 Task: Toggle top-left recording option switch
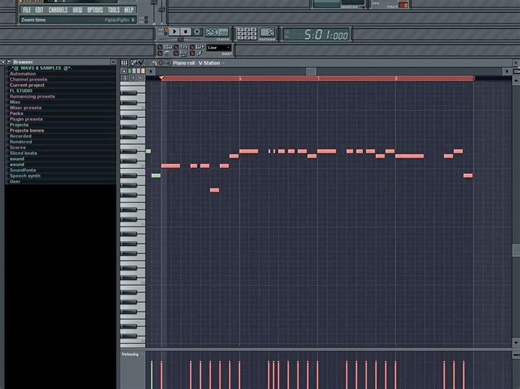[160, 47]
